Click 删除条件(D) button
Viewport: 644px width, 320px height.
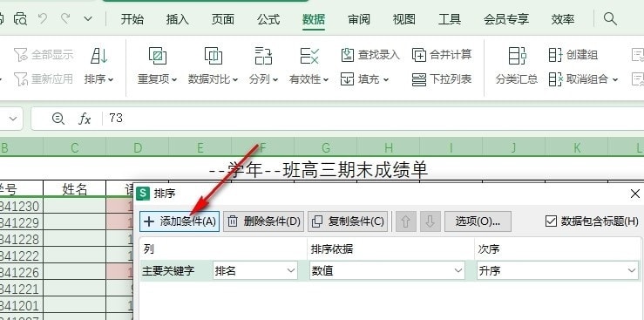click(x=264, y=221)
